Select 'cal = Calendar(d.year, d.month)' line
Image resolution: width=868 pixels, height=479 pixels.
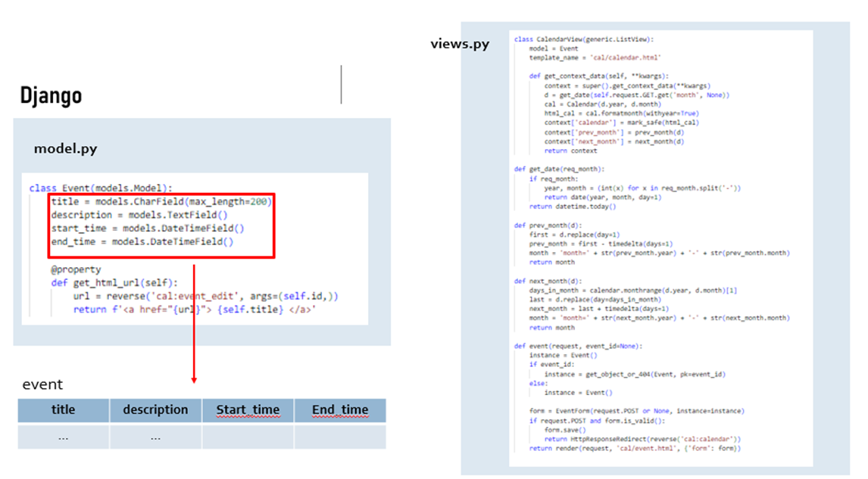click(x=603, y=104)
